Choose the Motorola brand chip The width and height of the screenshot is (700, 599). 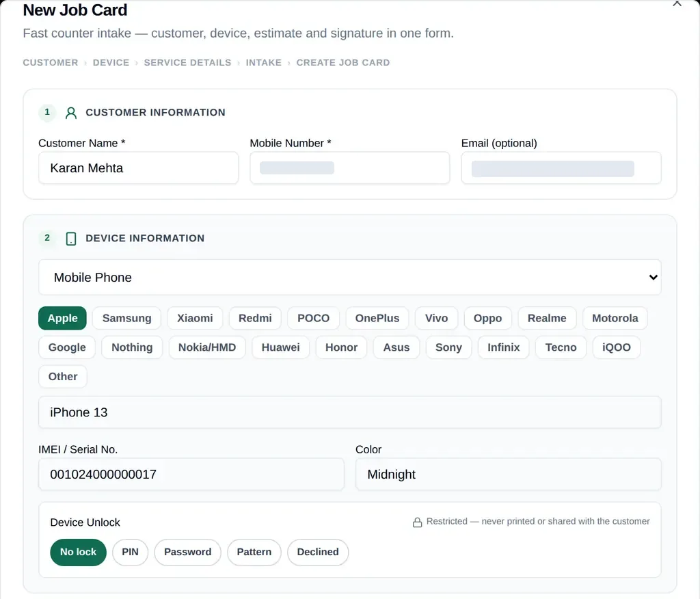click(615, 318)
